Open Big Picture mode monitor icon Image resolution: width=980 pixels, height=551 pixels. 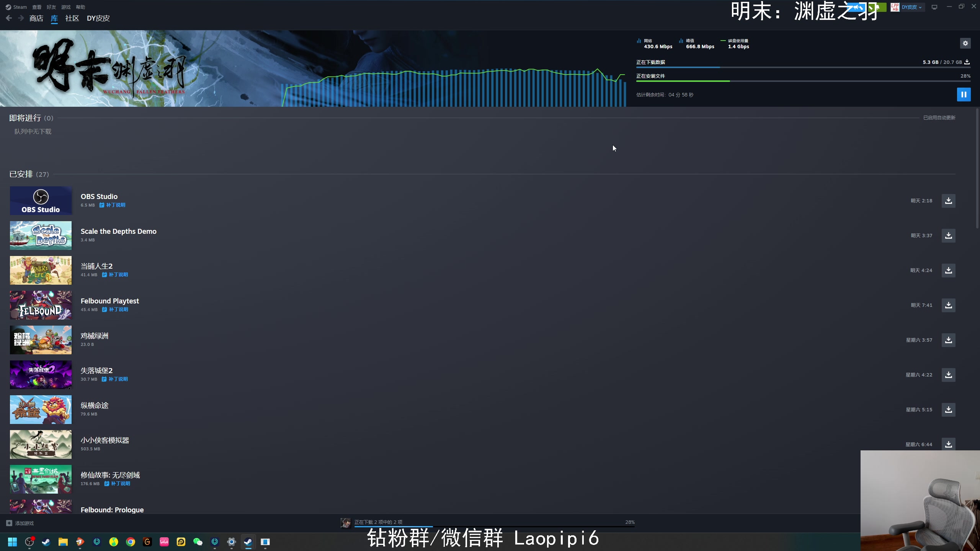click(x=934, y=7)
